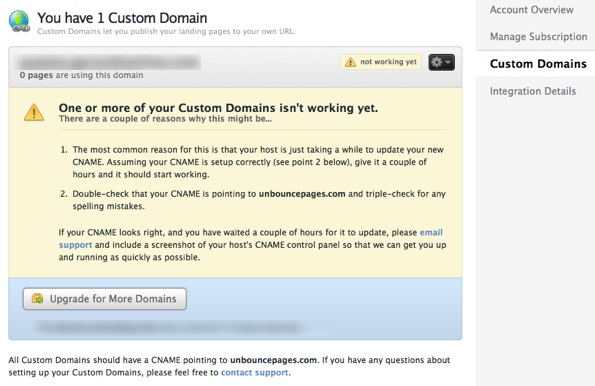
Task: Go to Account Overview in sidebar
Action: pyautogui.click(x=532, y=10)
